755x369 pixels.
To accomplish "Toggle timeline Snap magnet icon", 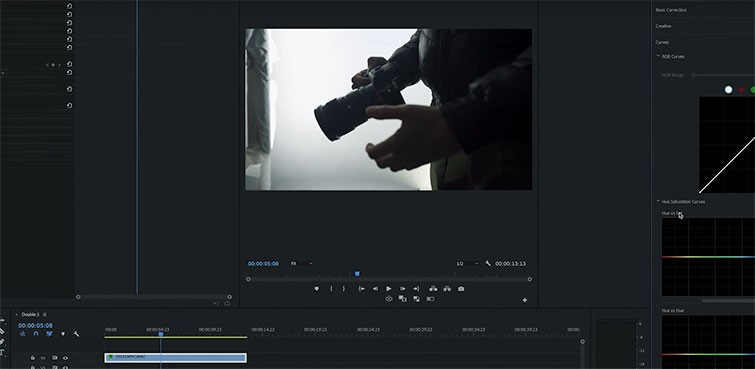I will [36, 333].
